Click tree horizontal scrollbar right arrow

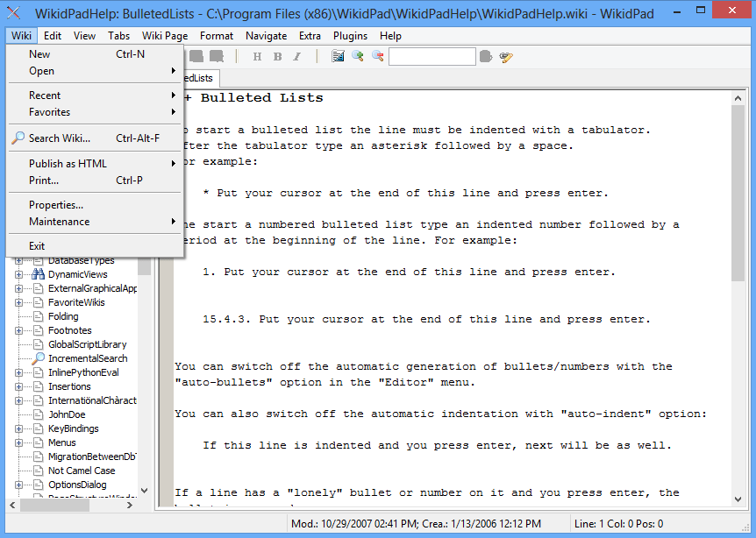[129, 506]
